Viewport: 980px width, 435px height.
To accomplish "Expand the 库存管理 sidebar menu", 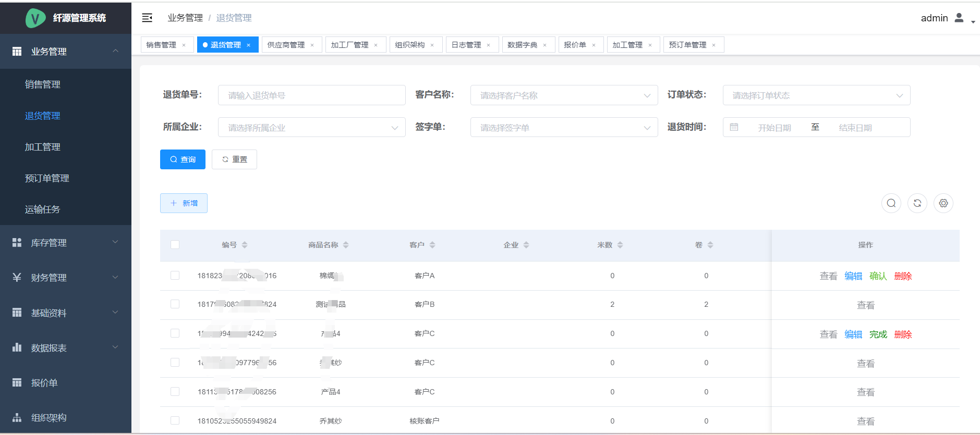I will (66, 243).
